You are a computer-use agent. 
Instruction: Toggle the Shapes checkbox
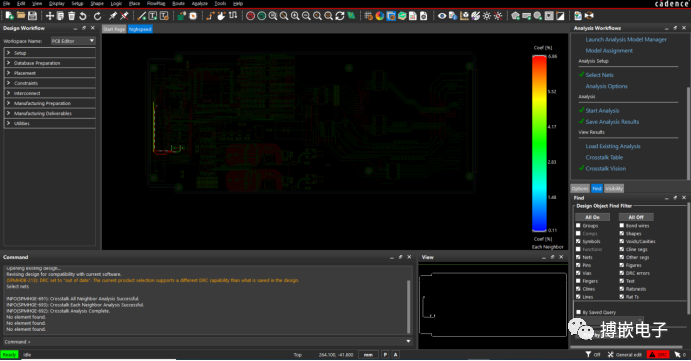click(x=622, y=234)
